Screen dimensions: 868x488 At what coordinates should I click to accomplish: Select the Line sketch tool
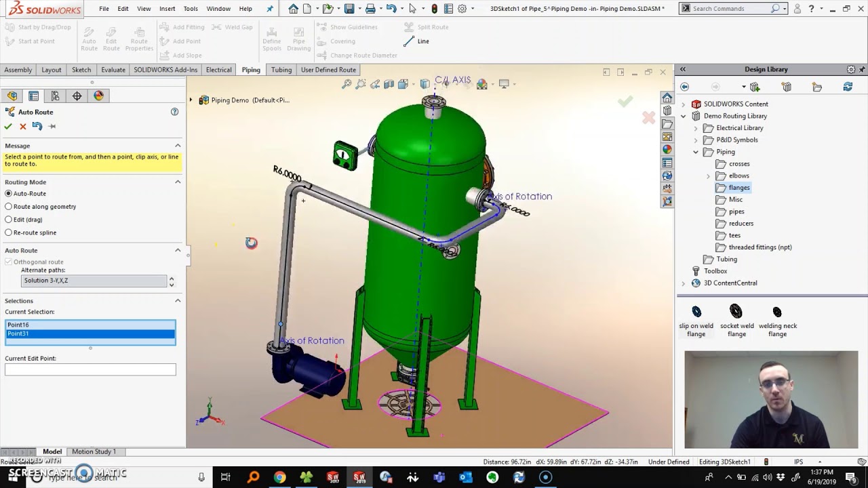tap(416, 41)
